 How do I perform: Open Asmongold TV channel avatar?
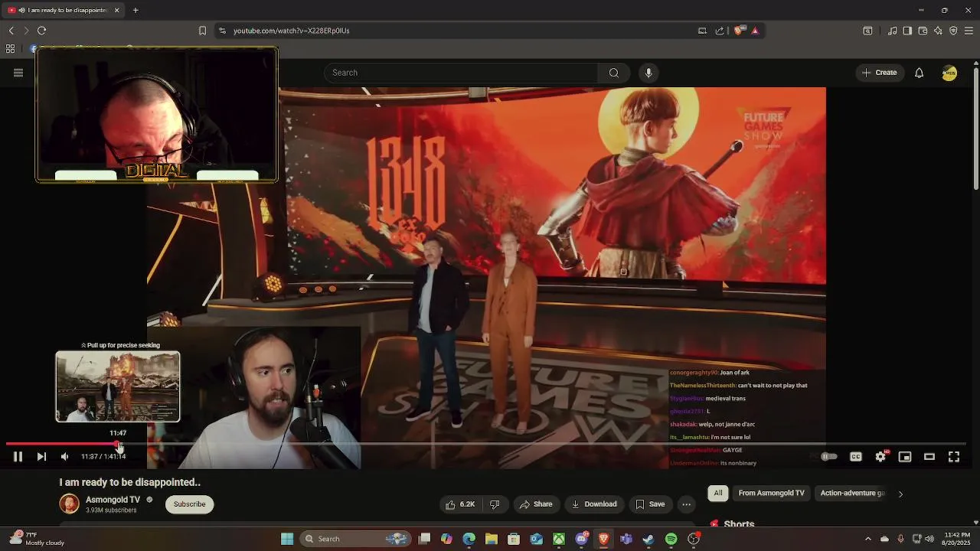point(70,504)
